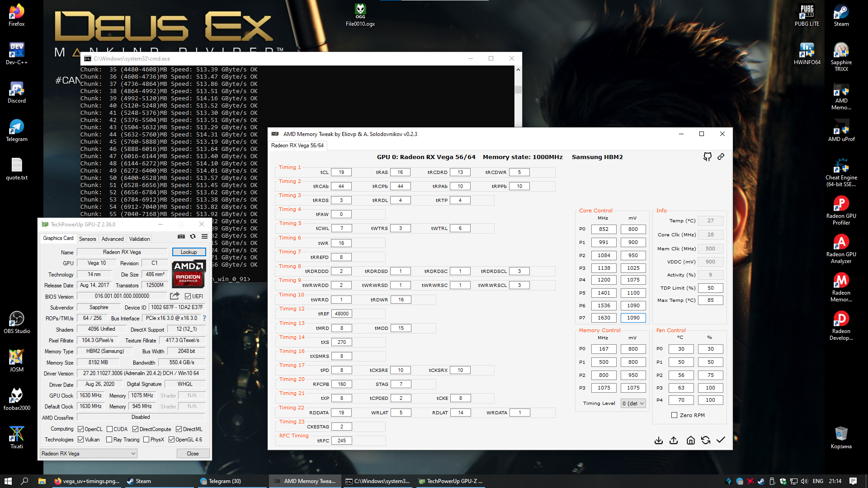The image size is (868, 488).
Task: Click the GPU-Z screenshot camera icon
Action: 181,236
